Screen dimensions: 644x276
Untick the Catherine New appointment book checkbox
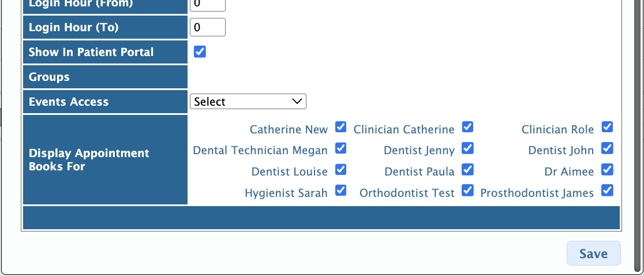[340, 127]
